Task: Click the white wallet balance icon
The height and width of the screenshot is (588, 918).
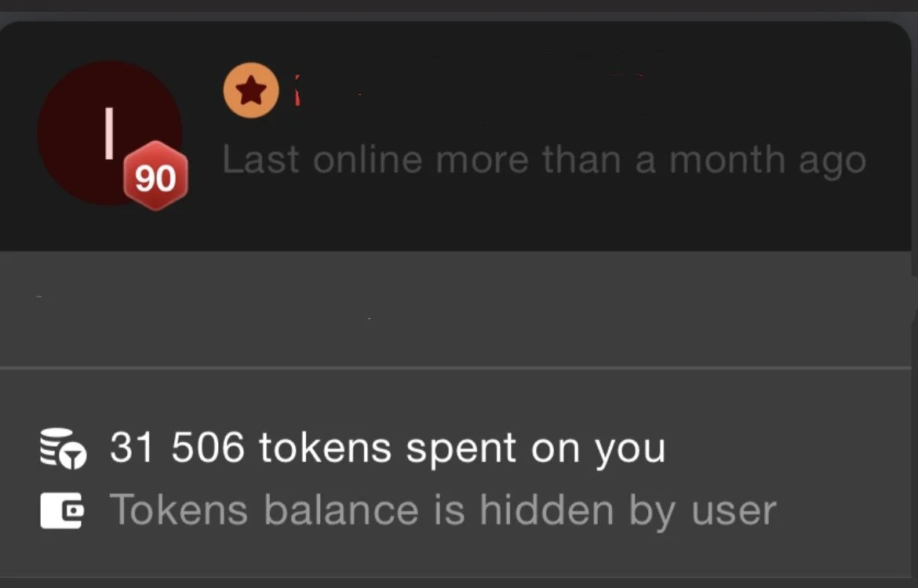Action: 62,510
